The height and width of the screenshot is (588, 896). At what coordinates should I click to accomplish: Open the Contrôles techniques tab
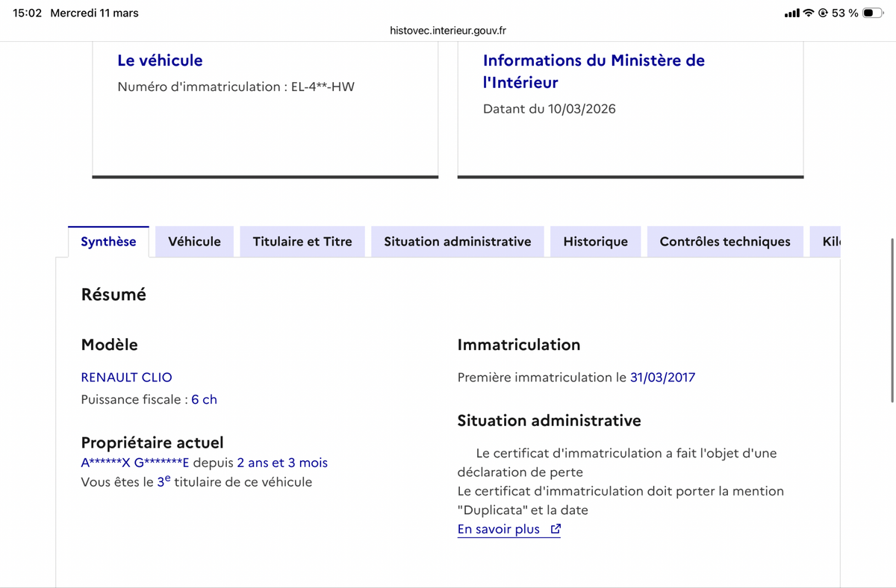[x=724, y=241]
